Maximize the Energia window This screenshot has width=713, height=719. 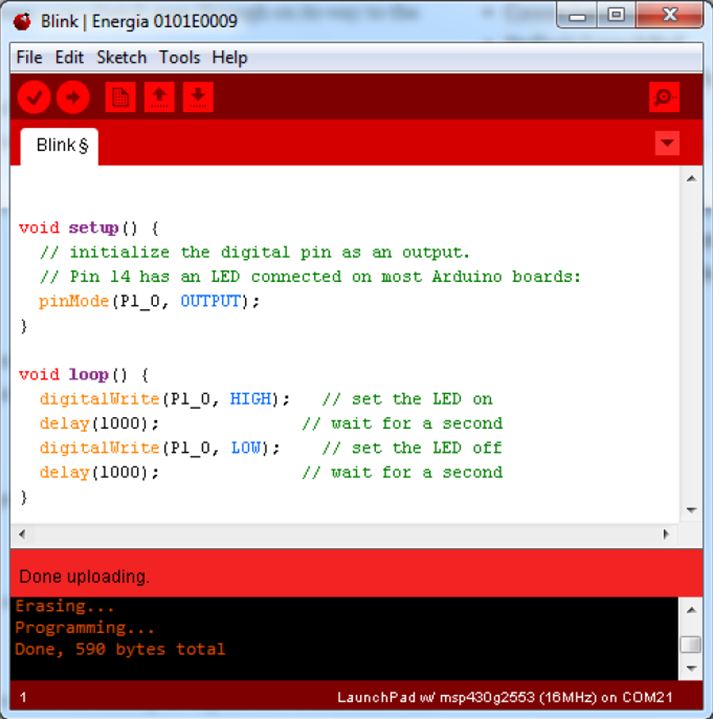pyautogui.click(x=616, y=16)
